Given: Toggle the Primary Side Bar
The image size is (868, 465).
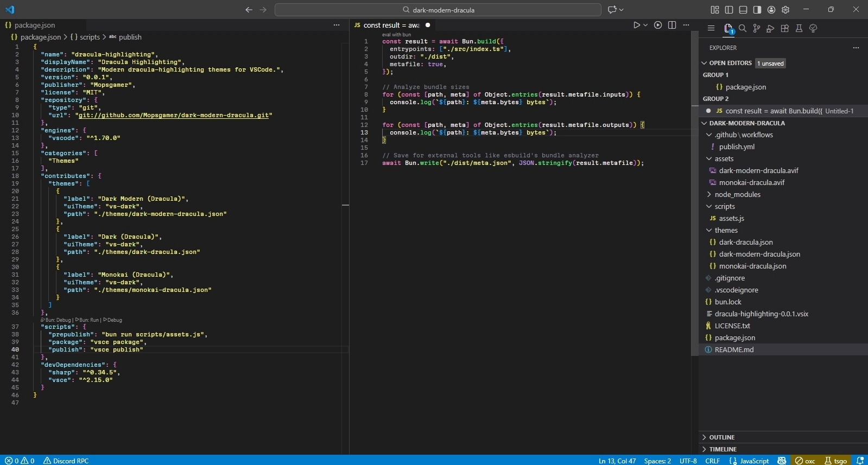Looking at the screenshot, I should tap(729, 10).
